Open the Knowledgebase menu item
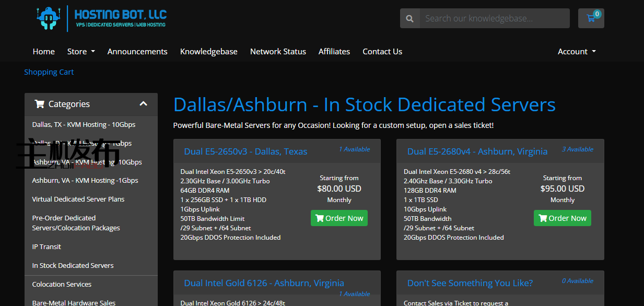Image resolution: width=644 pixels, height=306 pixels. 208,51
